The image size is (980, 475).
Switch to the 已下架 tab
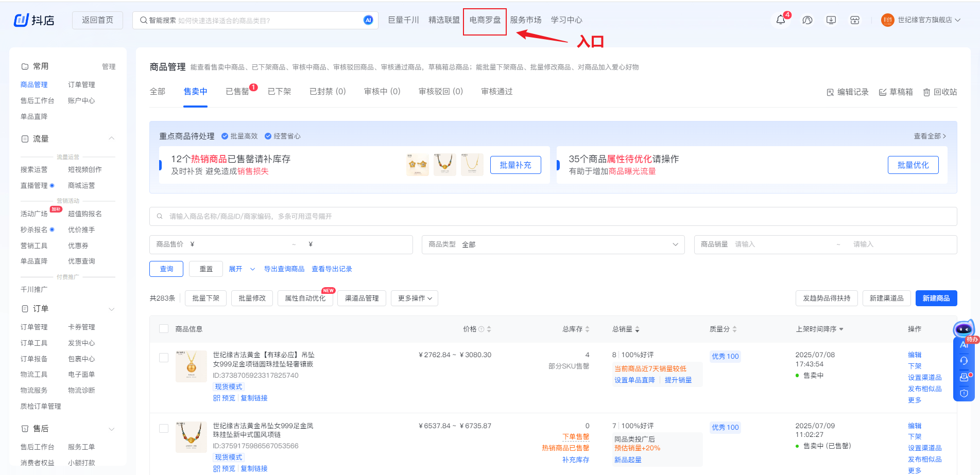coord(279,92)
